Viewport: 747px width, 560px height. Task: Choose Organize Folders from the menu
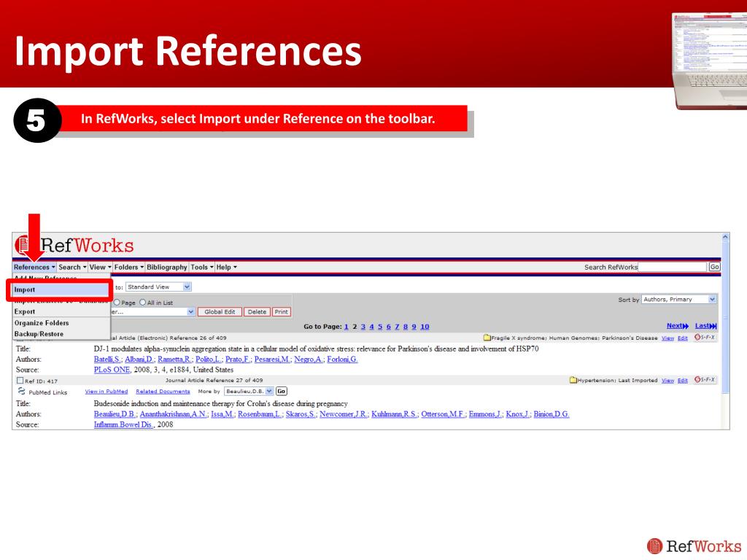[61, 323]
